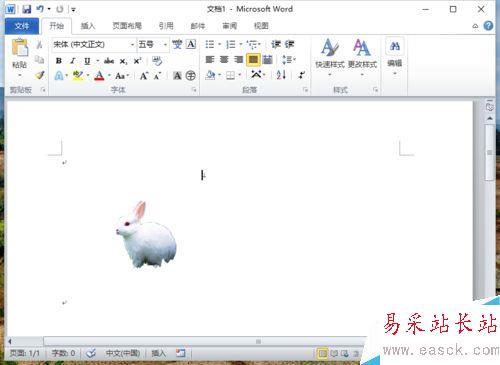Click the character border A icon
The height and width of the screenshot is (365, 500).
191,44
